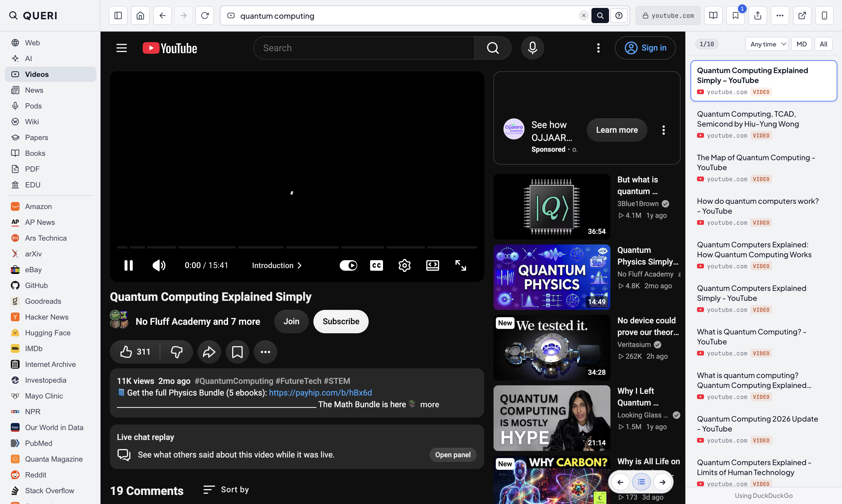Select the AI category
The width and height of the screenshot is (842, 504).
coord(50,58)
